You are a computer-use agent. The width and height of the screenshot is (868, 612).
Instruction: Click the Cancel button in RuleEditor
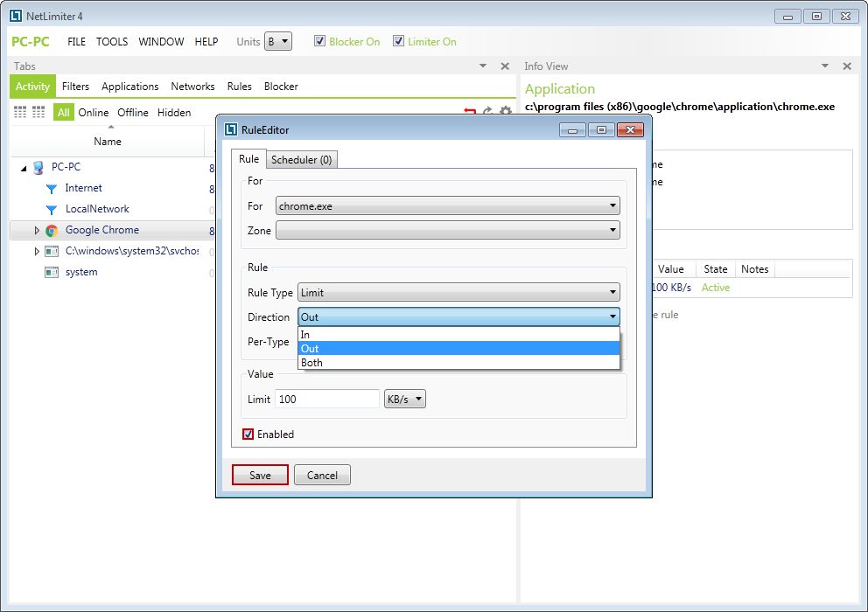point(322,476)
